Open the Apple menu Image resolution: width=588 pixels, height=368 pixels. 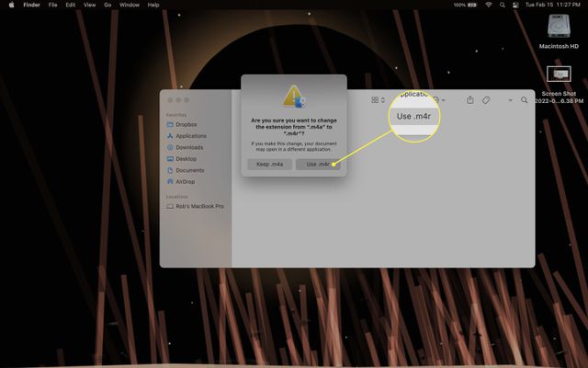(9, 5)
